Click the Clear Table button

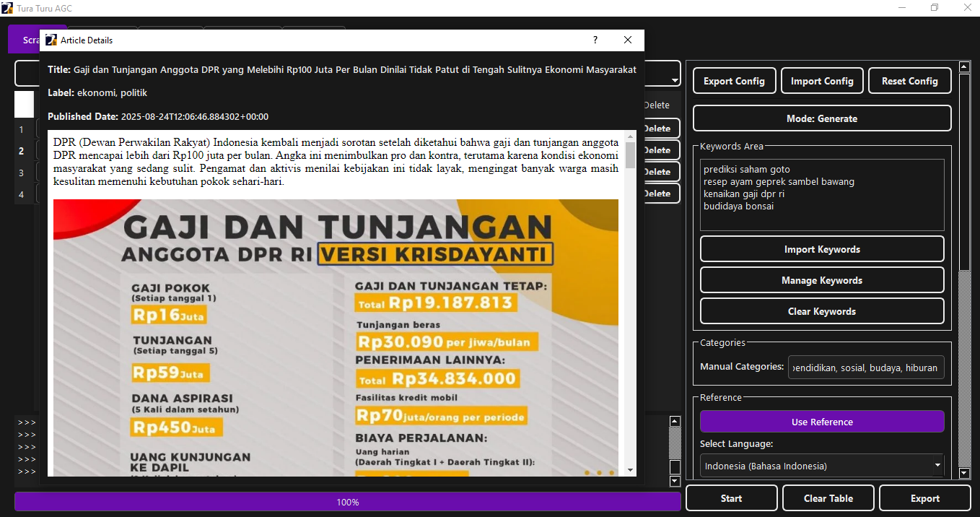click(x=828, y=498)
